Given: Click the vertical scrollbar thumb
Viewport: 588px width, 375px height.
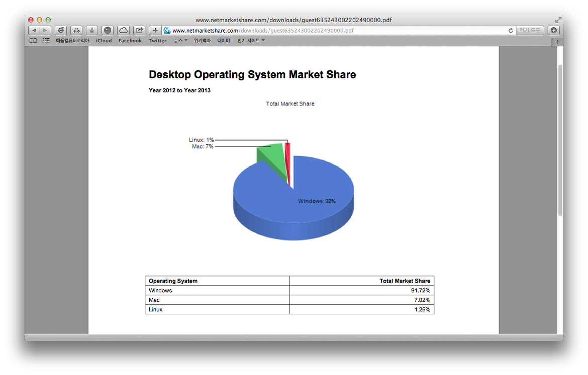Looking at the screenshot, I should point(560,140).
